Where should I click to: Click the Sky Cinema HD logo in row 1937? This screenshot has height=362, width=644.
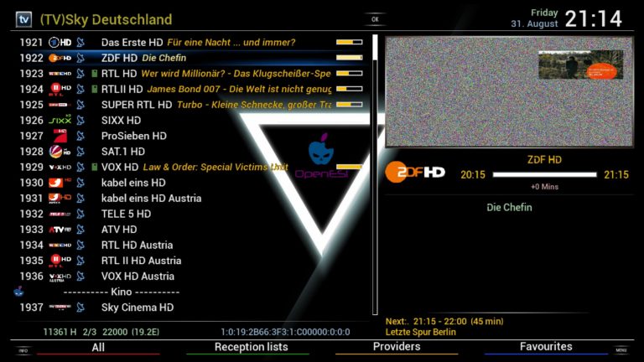(x=60, y=307)
